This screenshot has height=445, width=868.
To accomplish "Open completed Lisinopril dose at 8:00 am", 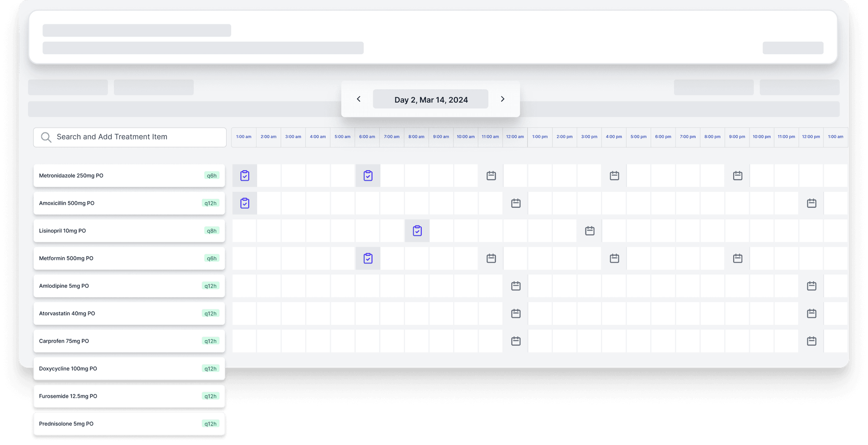I will [417, 231].
